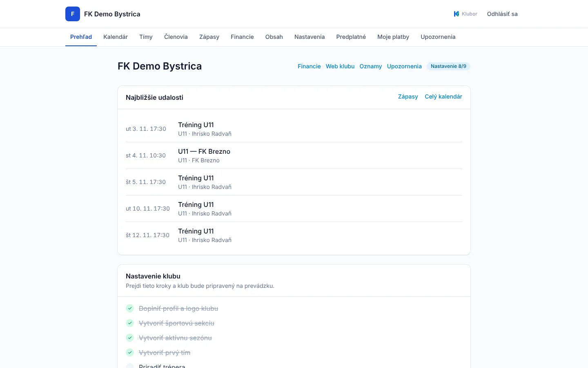Select the Upozornenia navigation tab
The image size is (588, 368).
(x=438, y=37)
